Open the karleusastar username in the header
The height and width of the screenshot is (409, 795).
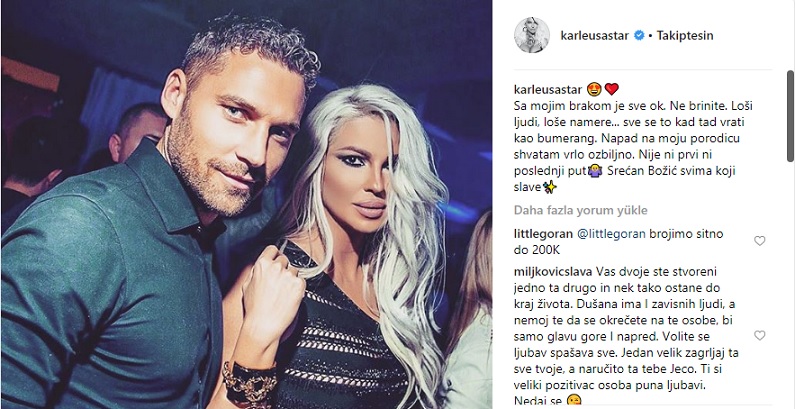pos(595,35)
